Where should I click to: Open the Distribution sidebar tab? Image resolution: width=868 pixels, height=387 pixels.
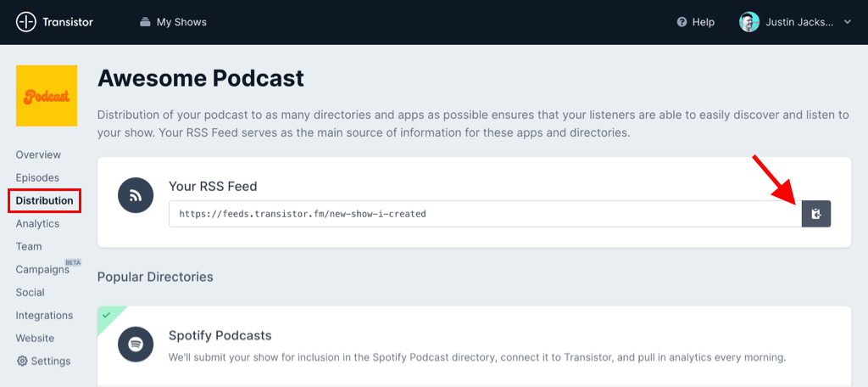pyautogui.click(x=44, y=201)
